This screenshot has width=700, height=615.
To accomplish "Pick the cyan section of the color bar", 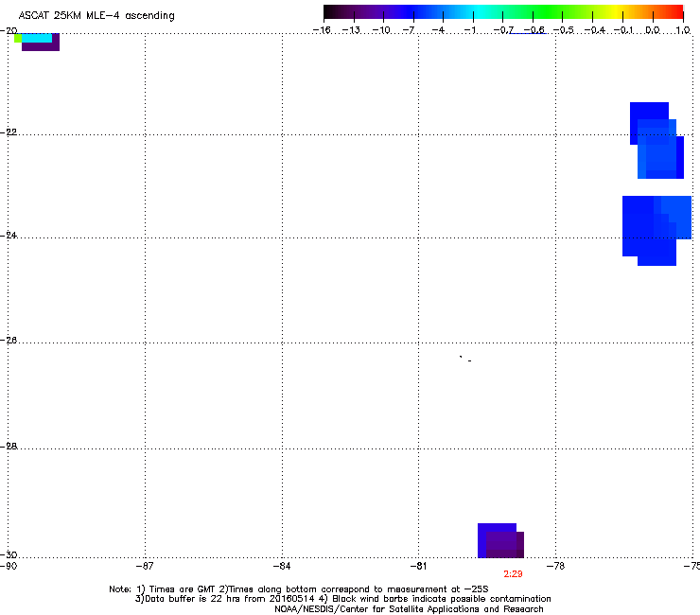I will click(480, 11).
